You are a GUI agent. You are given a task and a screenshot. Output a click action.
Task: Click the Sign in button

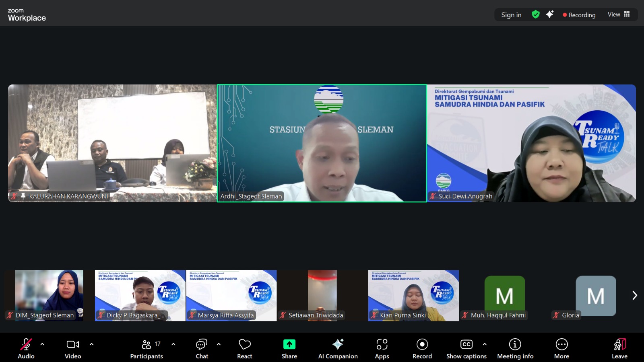(511, 15)
